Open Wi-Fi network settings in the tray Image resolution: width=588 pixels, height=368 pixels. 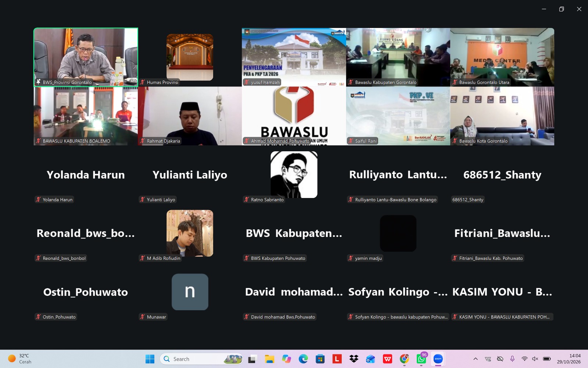(524, 359)
